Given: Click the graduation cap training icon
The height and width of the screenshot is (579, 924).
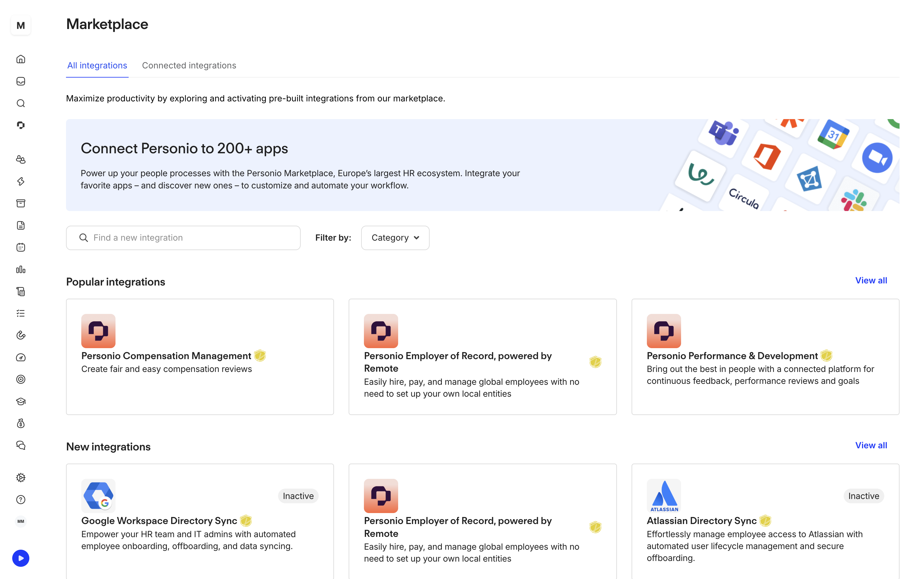Looking at the screenshot, I should coord(21,401).
